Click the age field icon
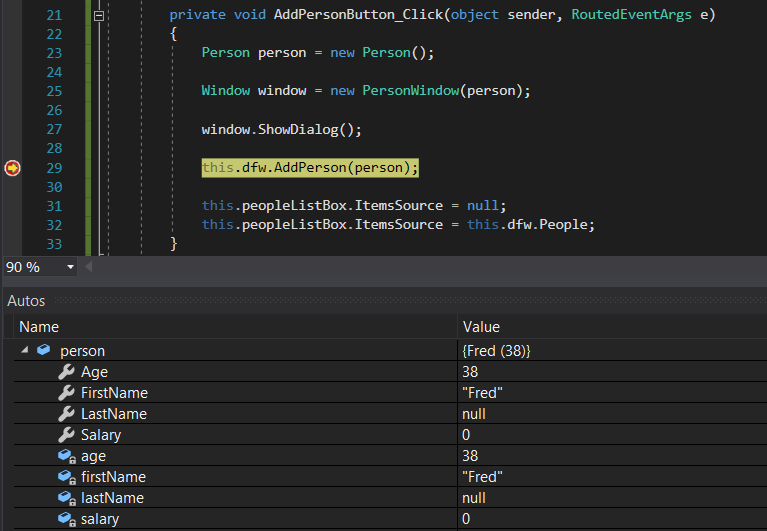The height and width of the screenshot is (531, 767). (67, 456)
